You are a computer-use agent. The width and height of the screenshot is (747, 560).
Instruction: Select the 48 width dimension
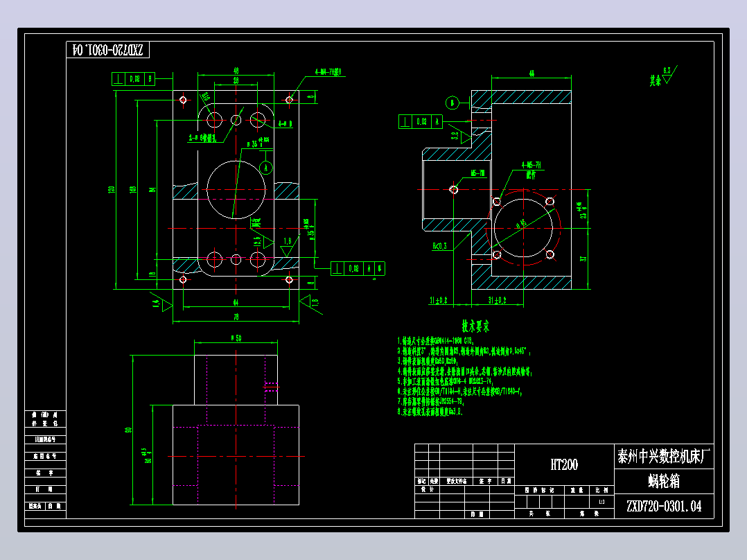coord(236,71)
